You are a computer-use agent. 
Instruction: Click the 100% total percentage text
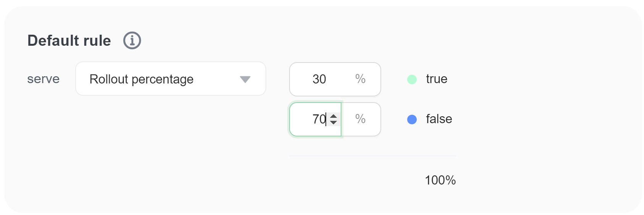(440, 180)
